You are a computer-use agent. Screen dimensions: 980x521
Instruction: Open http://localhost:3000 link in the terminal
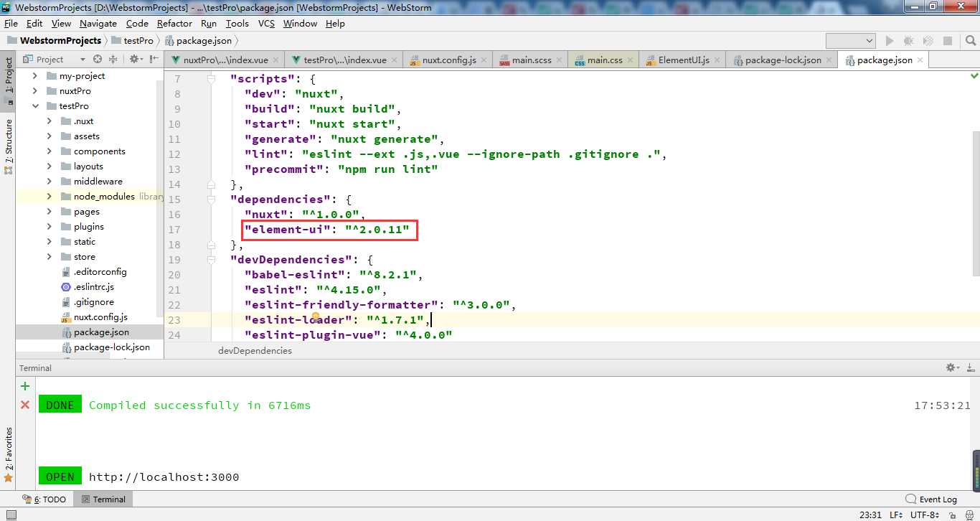coord(164,477)
